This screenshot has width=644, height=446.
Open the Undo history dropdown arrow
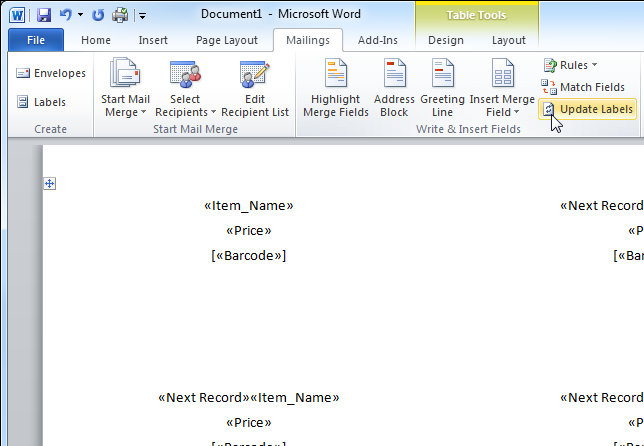pos(80,15)
